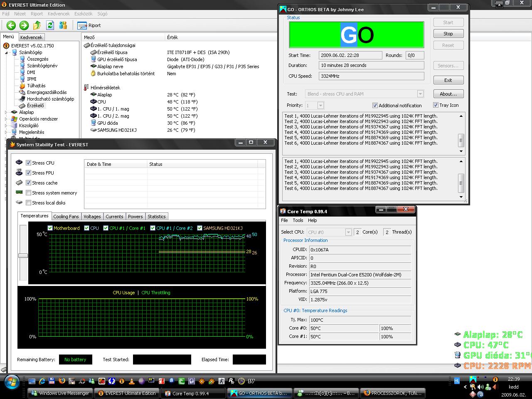532x399 pixels.
Task: Open the Súgó menu in EVEREST
Action: (x=102, y=14)
